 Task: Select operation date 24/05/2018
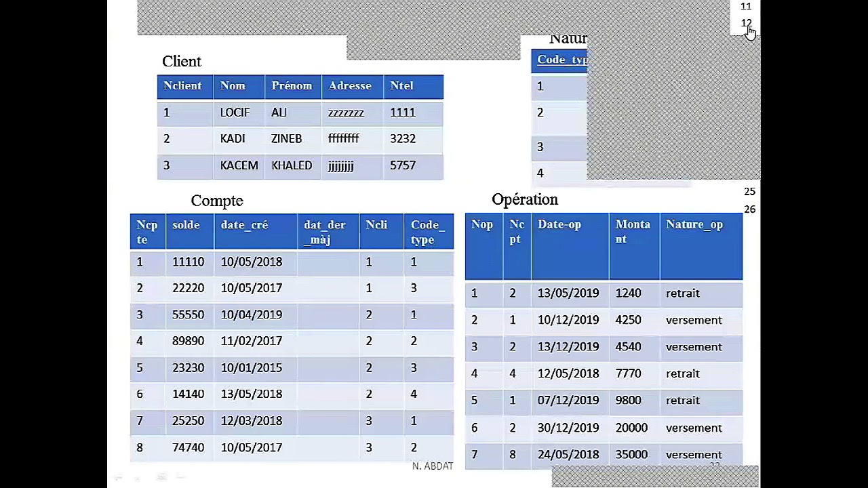click(568, 455)
